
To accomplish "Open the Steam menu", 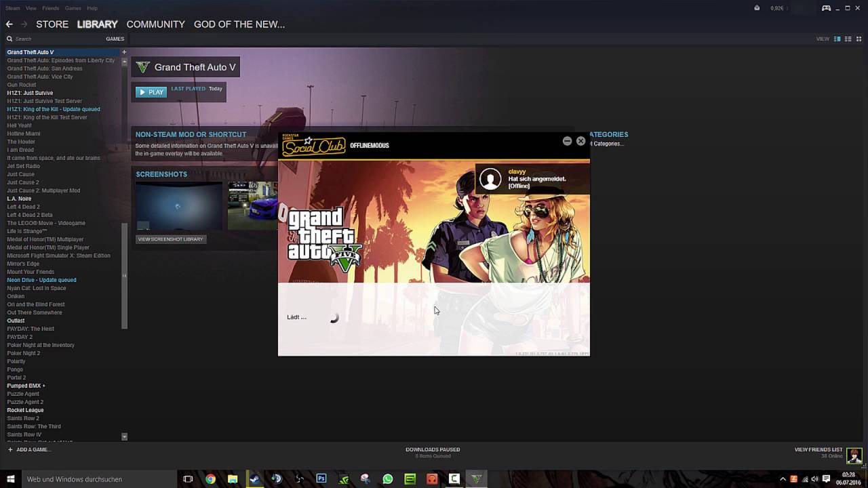I will point(12,8).
